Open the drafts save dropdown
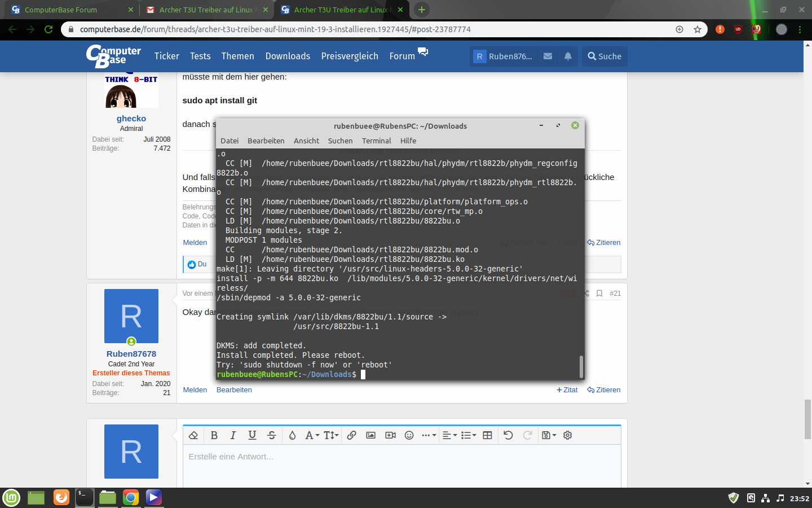The height and width of the screenshot is (508, 812). tap(549, 435)
